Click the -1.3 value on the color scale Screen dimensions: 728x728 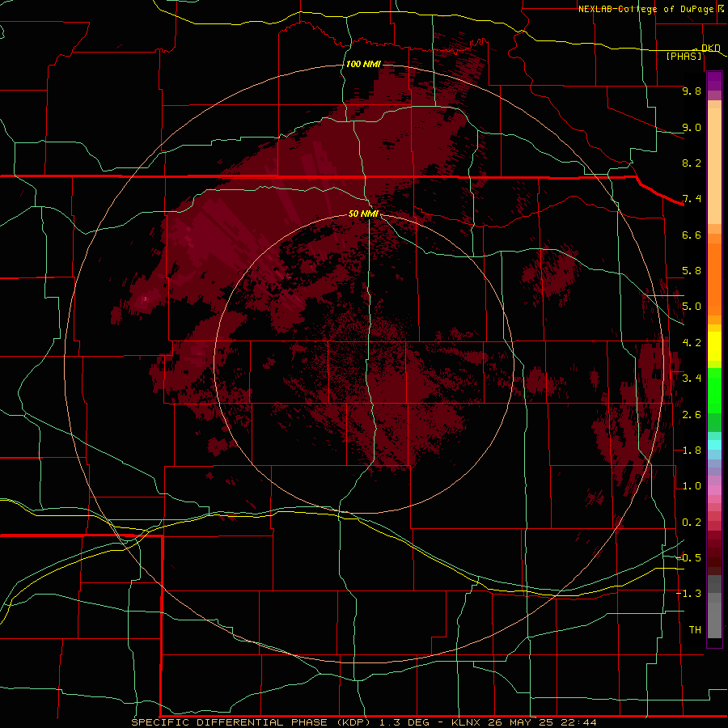pos(688,594)
